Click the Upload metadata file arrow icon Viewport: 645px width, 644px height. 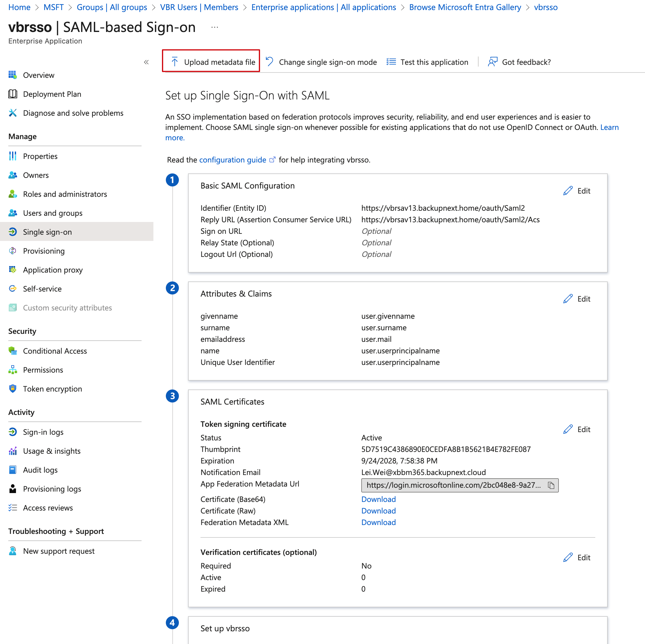point(175,62)
